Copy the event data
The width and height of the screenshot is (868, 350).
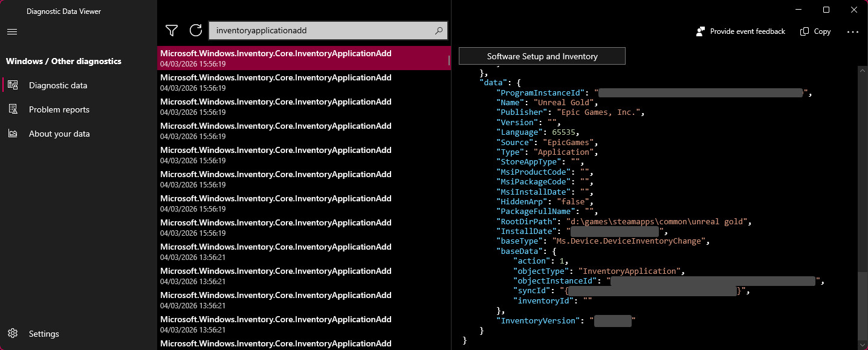pyautogui.click(x=815, y=31)
